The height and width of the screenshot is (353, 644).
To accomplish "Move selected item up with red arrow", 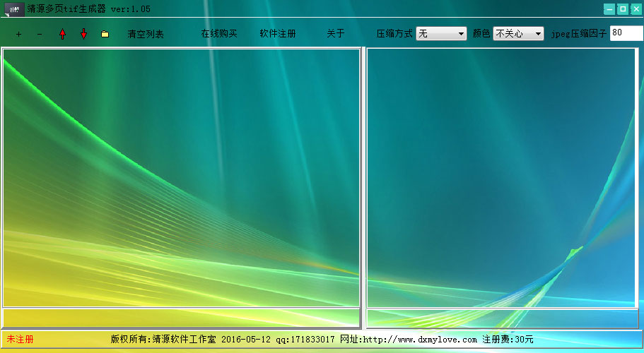I will [62, 34].
